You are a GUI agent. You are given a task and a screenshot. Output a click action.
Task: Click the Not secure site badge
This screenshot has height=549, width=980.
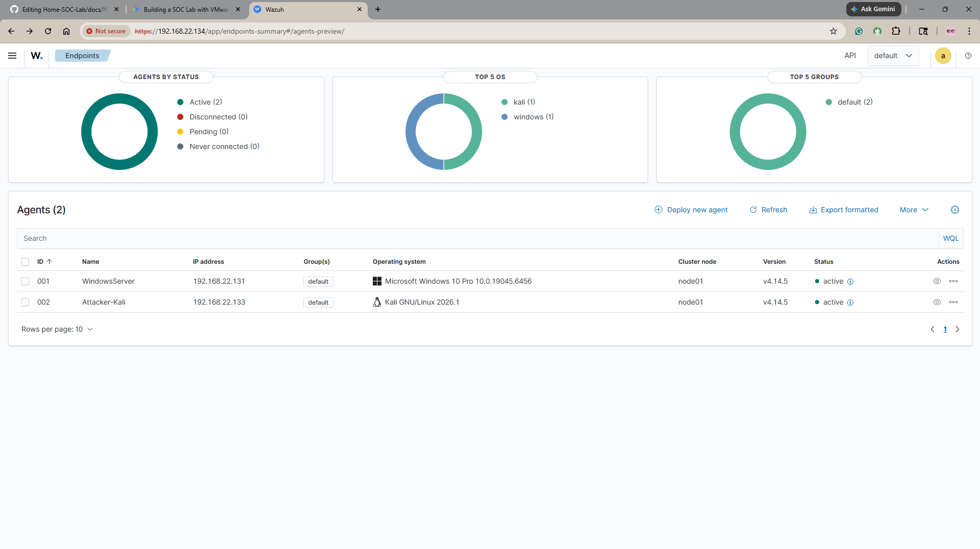coord(106,31)
